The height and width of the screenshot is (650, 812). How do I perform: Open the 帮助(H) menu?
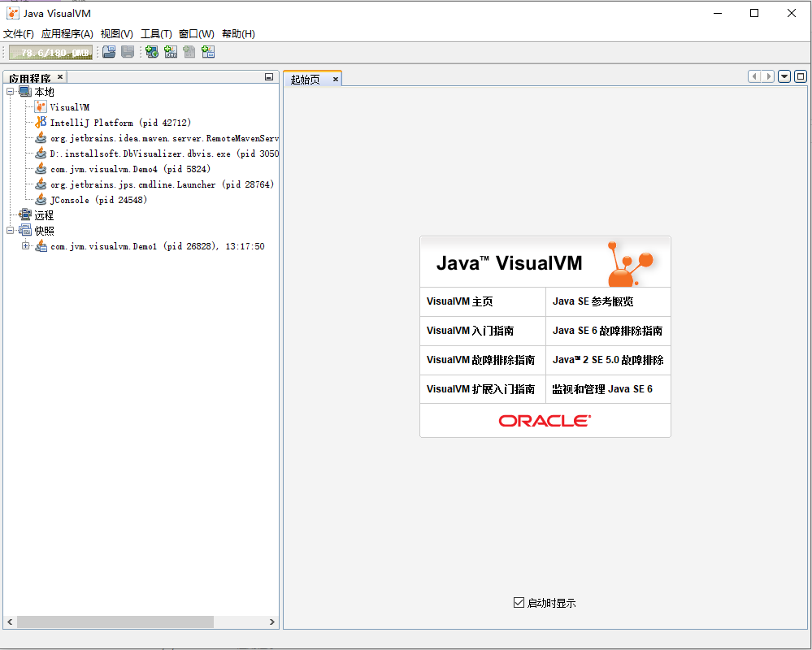238,33
